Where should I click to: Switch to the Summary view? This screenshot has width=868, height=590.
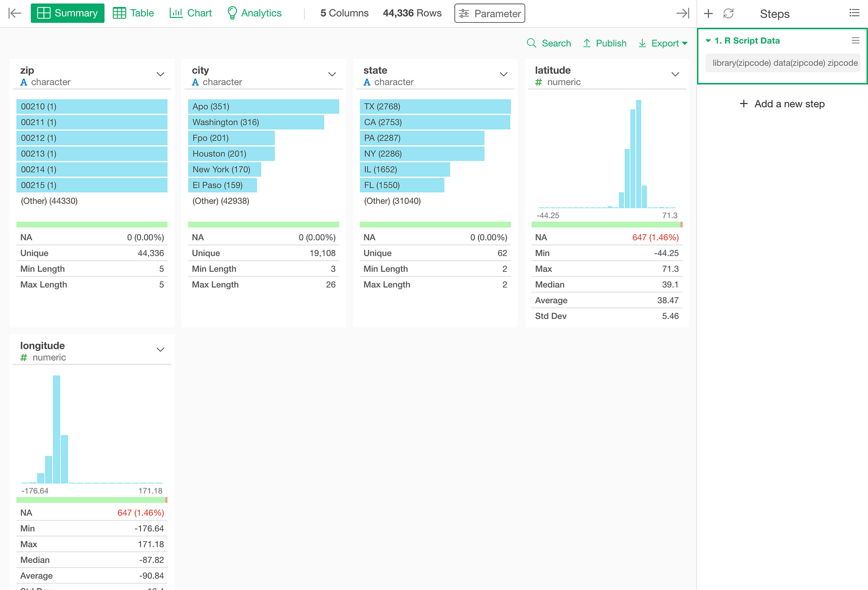68,13
